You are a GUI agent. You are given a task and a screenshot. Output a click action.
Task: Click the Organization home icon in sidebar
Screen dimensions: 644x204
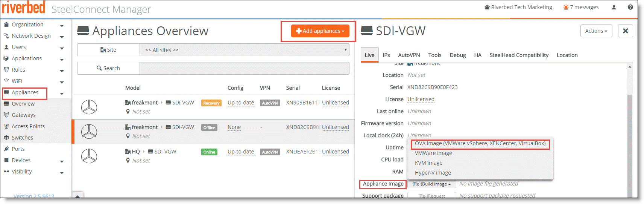pos(6,25)
